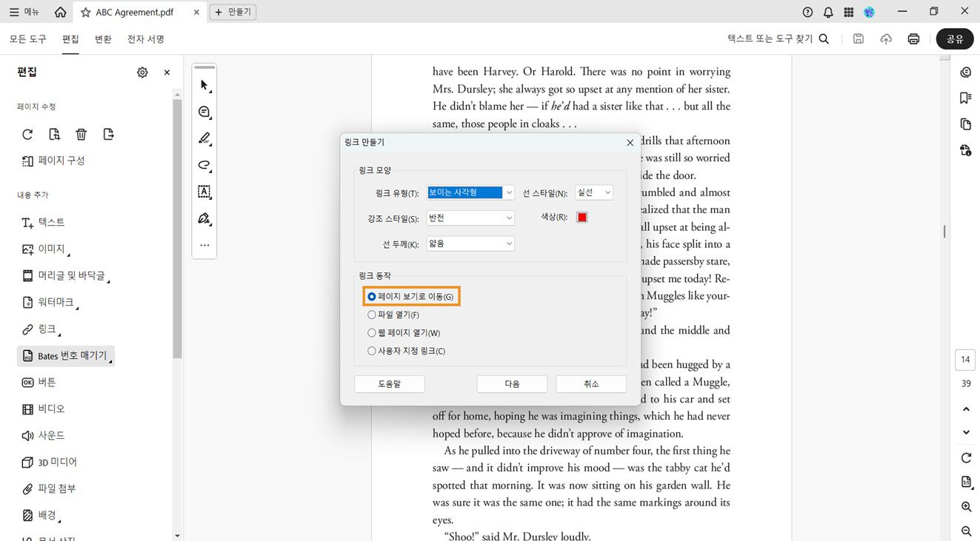Open the edit panel settings gear
Image resolution: width=980 pixels, height=541 pixels.
coord(142,73)
